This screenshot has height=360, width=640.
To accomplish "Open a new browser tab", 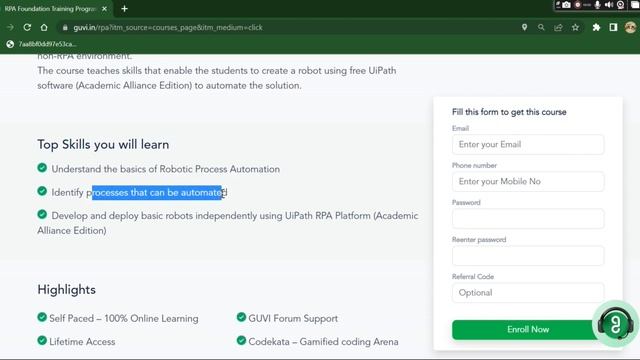I will tap(124, 9).
